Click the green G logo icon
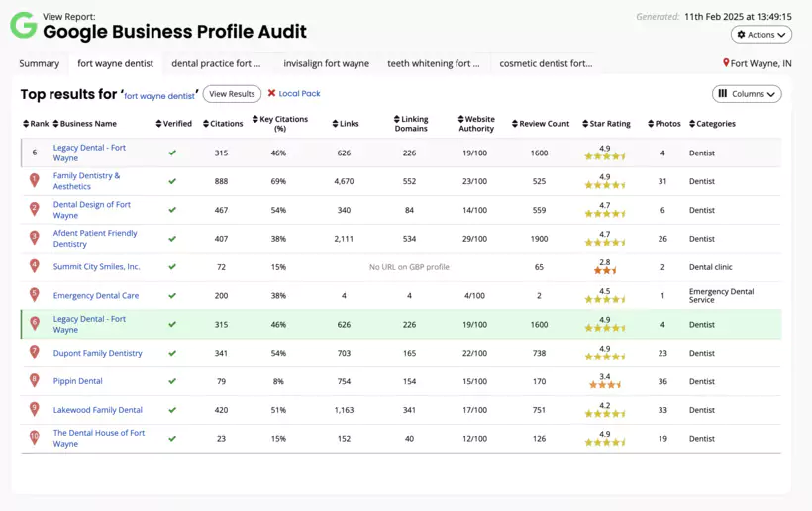The height and width of the screenshot is (511, 812). pos(24,25)
